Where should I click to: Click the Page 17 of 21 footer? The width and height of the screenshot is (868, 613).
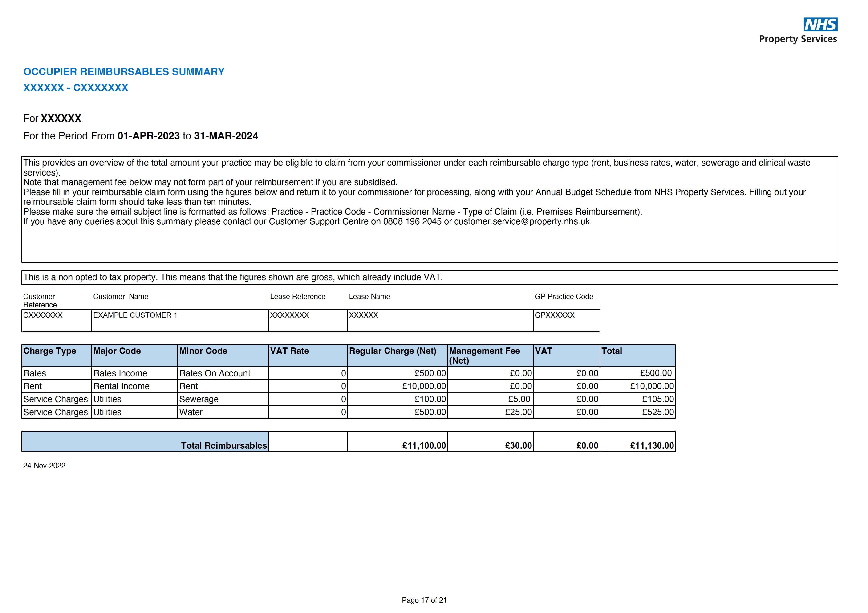(x=424, y=600)
